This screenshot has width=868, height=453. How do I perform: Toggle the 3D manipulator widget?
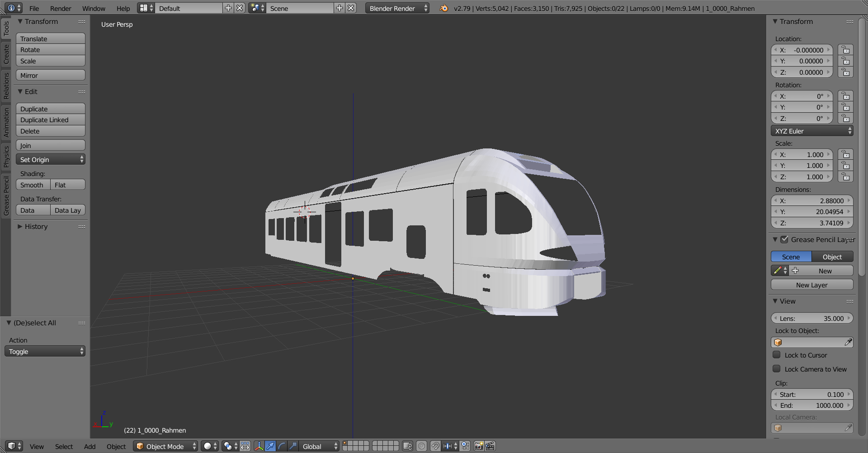(259, 446)
